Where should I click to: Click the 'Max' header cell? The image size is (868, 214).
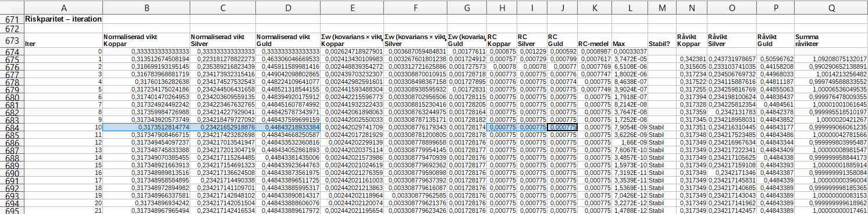click(629, 40)
